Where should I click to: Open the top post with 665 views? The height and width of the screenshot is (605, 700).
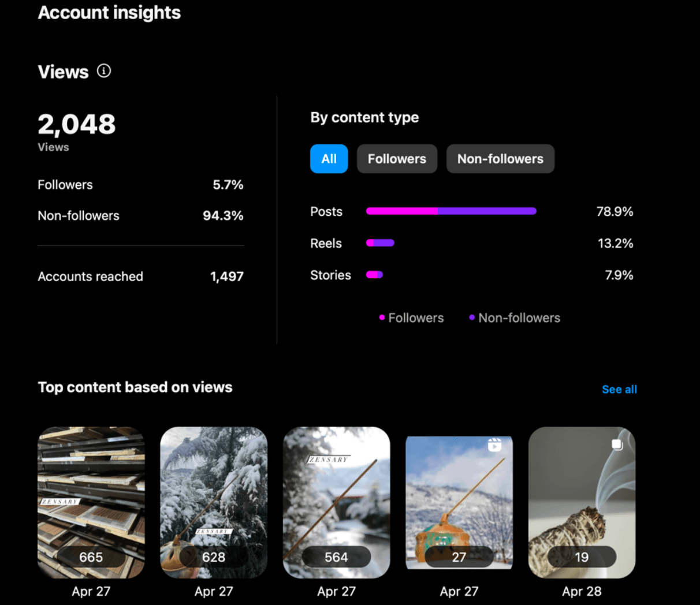(x=91, y=503)
